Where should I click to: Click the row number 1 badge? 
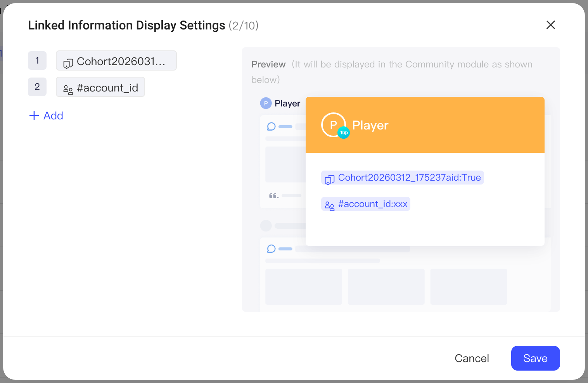37,60
